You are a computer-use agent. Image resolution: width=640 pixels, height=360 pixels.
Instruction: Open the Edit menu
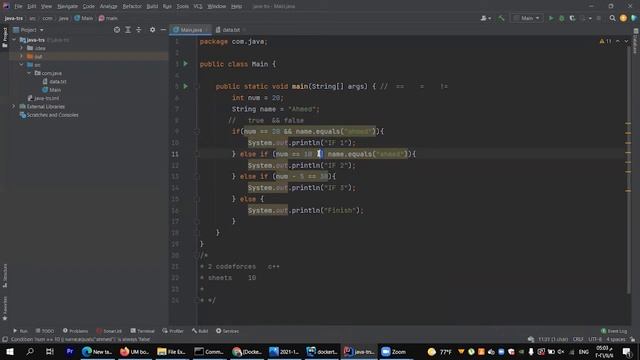[31, 7]
